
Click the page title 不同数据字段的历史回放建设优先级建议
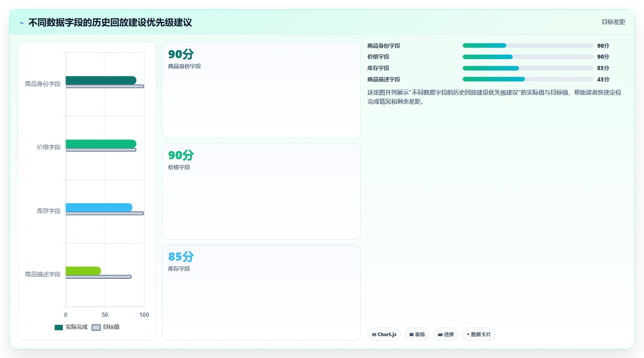click(110, 22)
